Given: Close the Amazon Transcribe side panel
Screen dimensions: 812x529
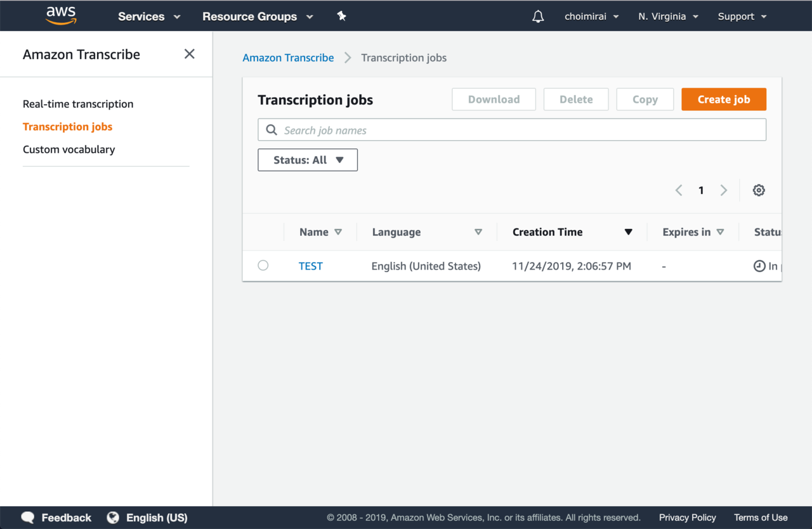Looking at the screenshot, I should click(189, 54).
